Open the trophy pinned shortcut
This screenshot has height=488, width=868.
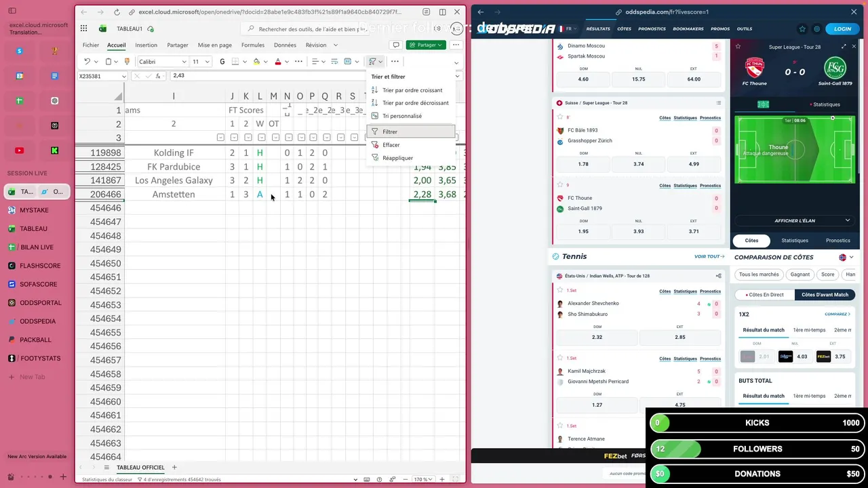[55, 51]
